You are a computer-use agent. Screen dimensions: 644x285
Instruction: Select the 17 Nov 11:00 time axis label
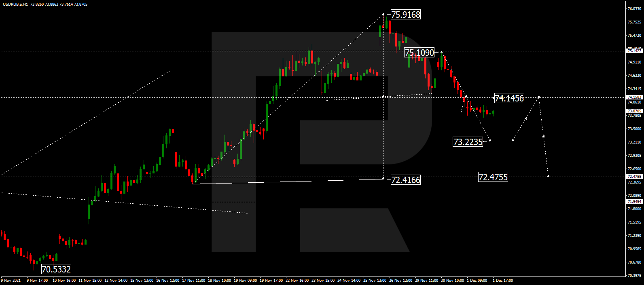[193, 280]
